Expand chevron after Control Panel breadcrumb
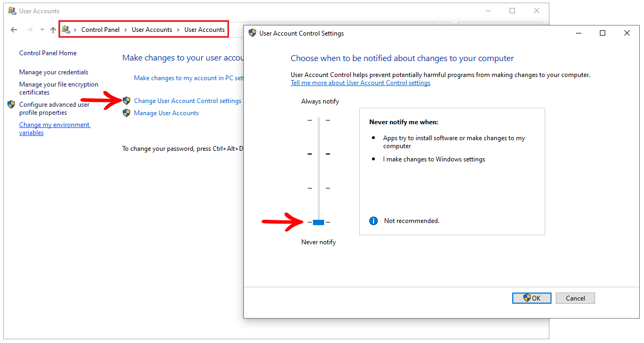 [126, 30]
